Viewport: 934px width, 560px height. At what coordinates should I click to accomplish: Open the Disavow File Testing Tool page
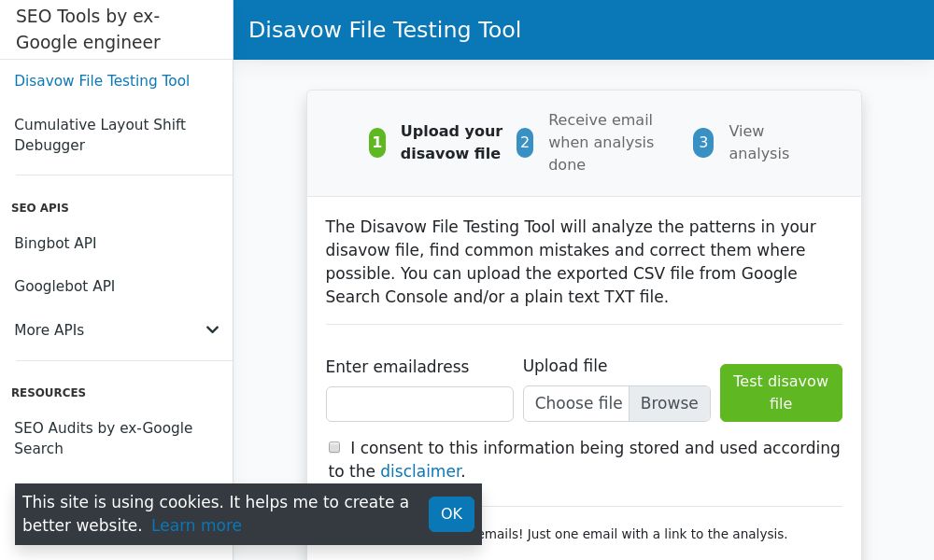click(102, 81)
